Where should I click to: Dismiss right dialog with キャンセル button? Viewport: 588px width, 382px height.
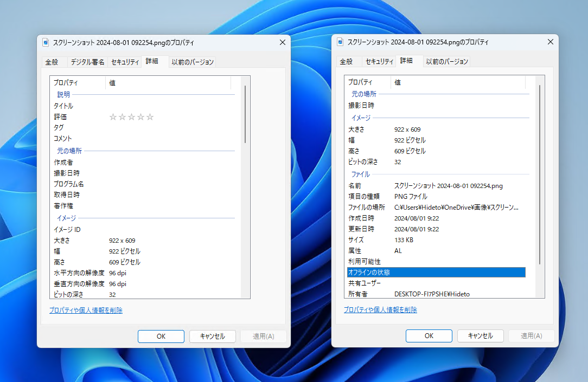click(480, 335)
